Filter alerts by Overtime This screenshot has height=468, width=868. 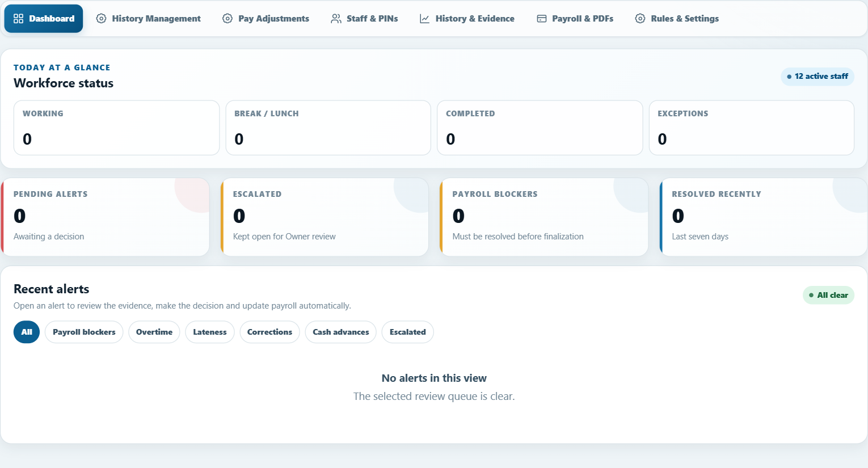tap(154, 332)
